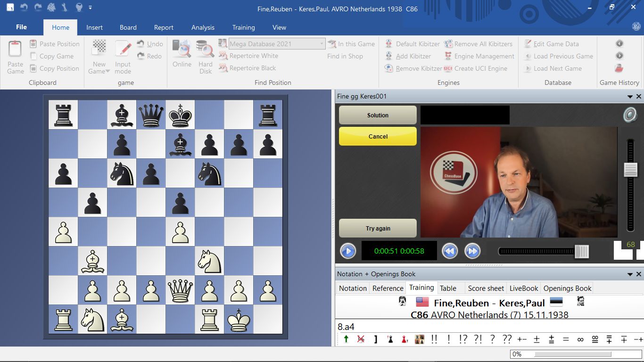
Task: Click the wrench icon in title bar
Action: (x=65, y=8)
